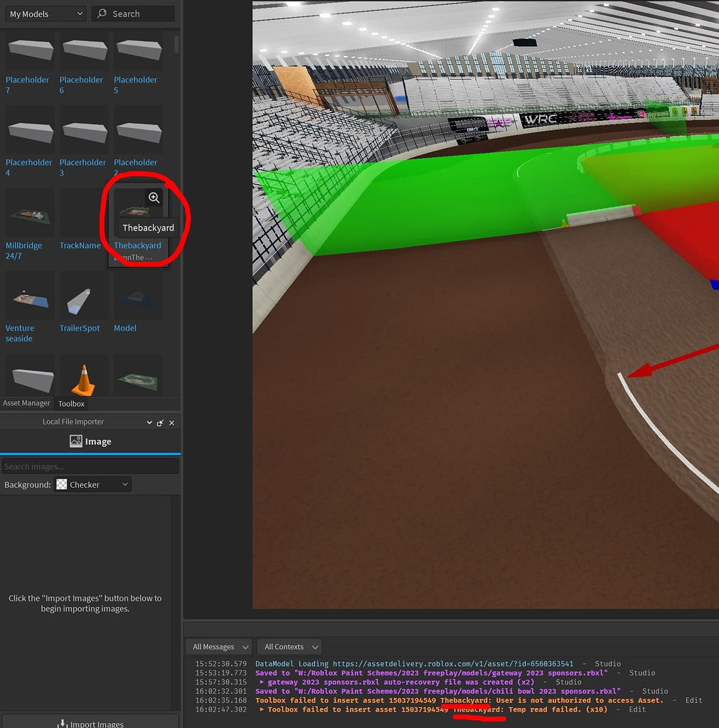719x728 pixels.
Task: Open the All Contexts filter dropdown
Action: [289, 646]
